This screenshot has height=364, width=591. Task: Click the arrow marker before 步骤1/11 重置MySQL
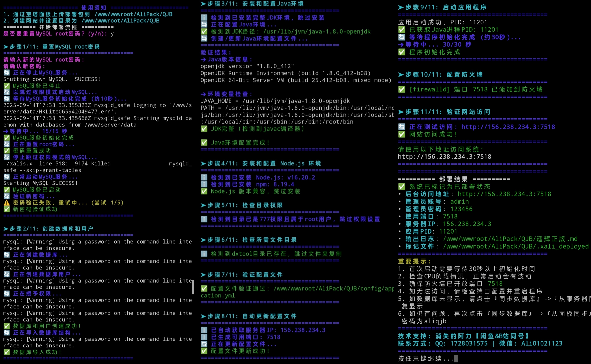[x=6, y=47]
